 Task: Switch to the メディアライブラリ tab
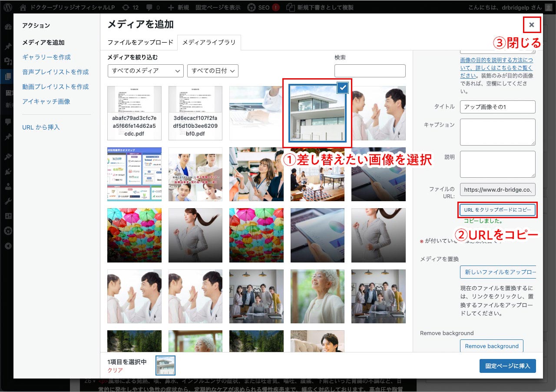[209, 43]
